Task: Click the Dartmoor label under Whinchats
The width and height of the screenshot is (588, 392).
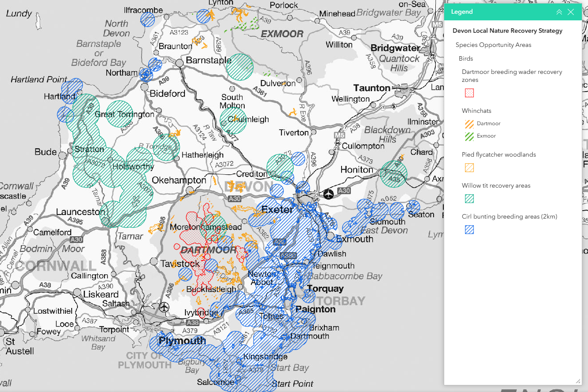Action: point(489,124)
